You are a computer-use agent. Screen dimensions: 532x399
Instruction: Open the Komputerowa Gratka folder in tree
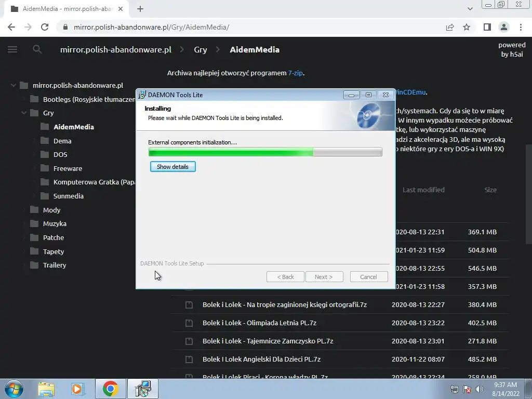tap(94, 182)
